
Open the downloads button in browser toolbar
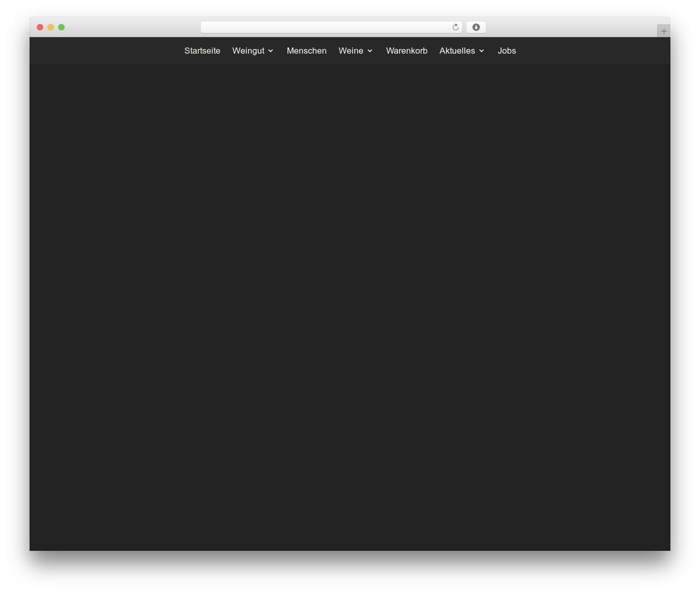click(x=476, y=27)
